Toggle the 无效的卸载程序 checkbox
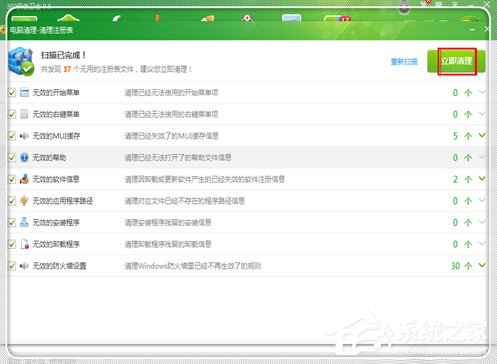 pyautogui.click(x=12, y=244)
